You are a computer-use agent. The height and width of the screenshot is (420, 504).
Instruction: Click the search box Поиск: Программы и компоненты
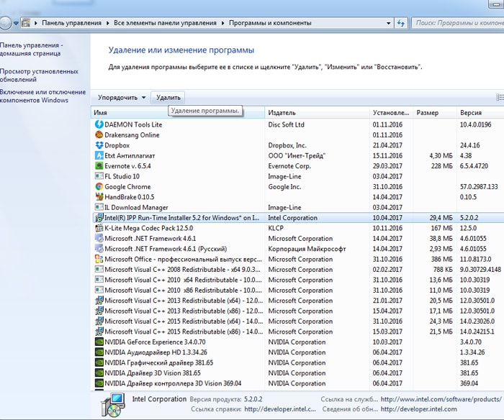tap(458, 23)
